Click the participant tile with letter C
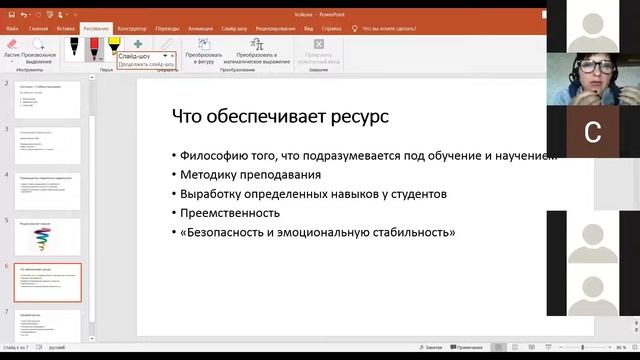640x360 pixels. pos(593,132)
